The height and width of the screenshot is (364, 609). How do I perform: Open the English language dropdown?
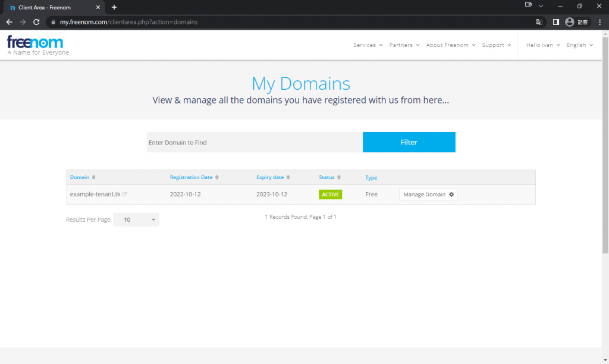click(579, 45)
